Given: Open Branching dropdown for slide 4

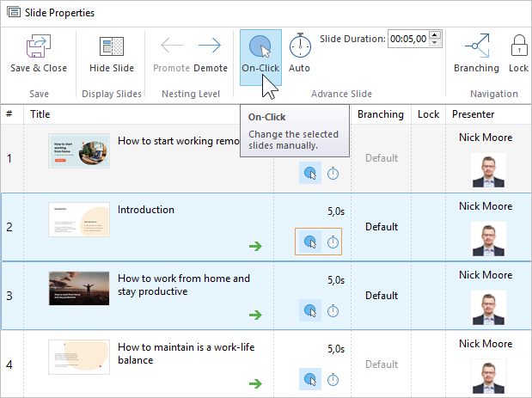Looking at the screenshot, I should pyautogui.click(x=382, y=364).
